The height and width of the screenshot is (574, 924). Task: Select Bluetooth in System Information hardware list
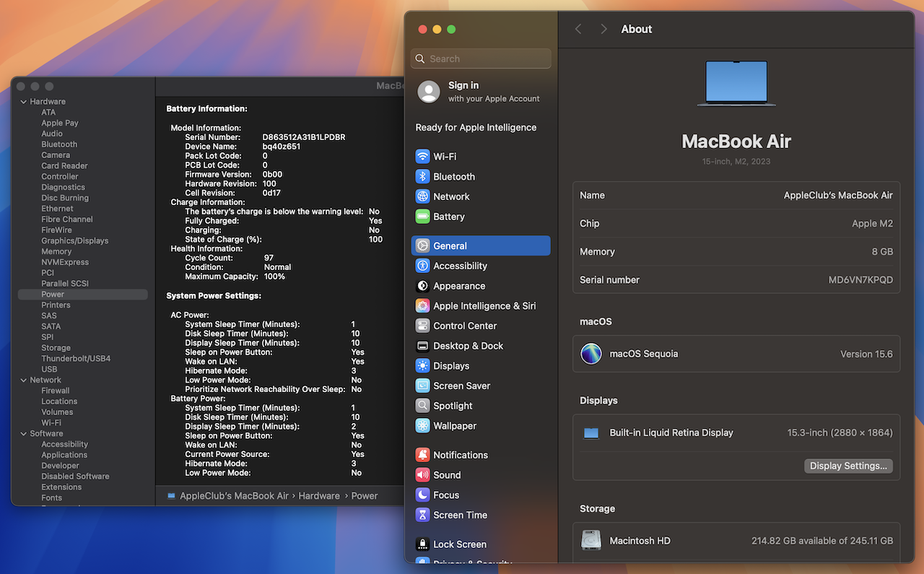pyautogui.click(x=59, y=144)
